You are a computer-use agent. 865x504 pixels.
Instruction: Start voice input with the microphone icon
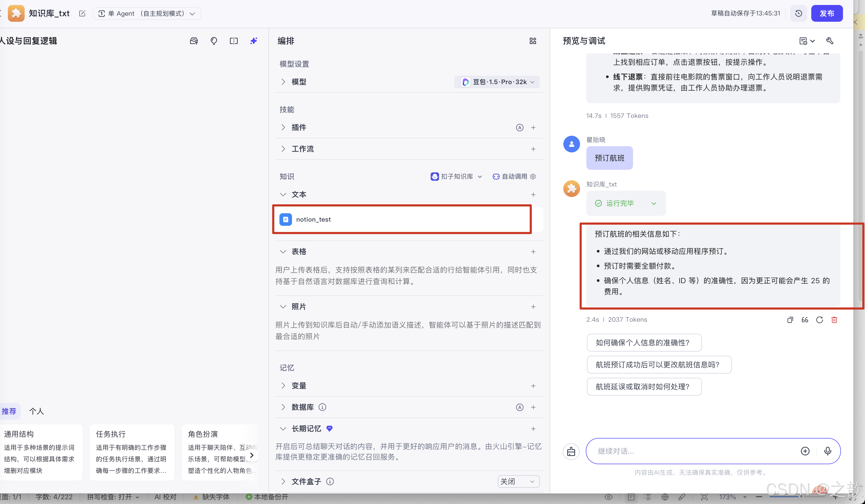tap(828, 451)
